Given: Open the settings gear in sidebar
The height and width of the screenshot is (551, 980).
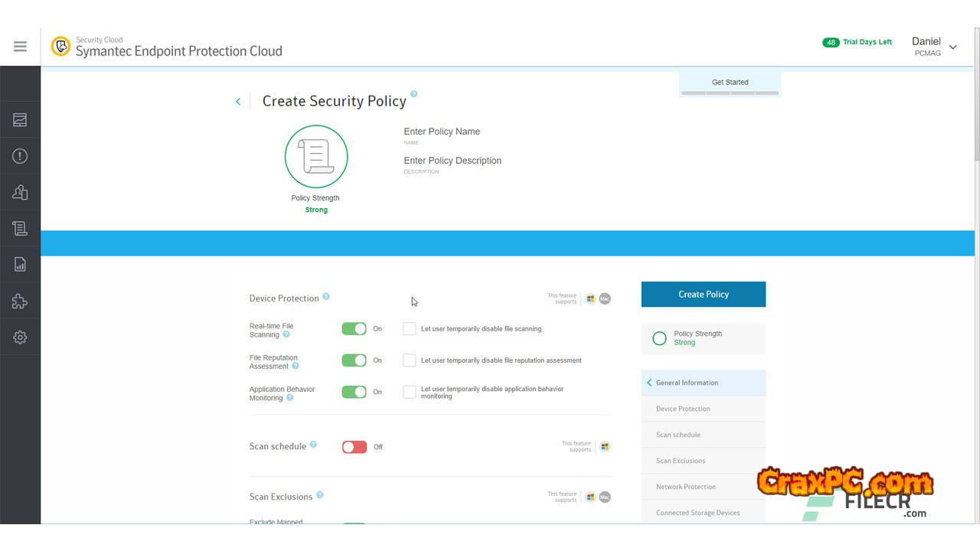Looking at the screenshot, I should click(x=20, y=337).
